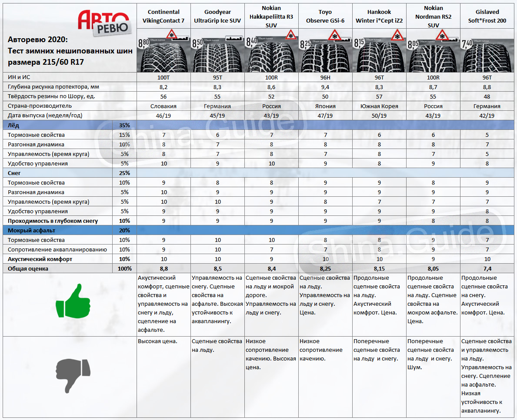Click Continental's advantages text starting 'Акустический комфорт'
This screenshot has width=517, height=420.
(163, 304)
